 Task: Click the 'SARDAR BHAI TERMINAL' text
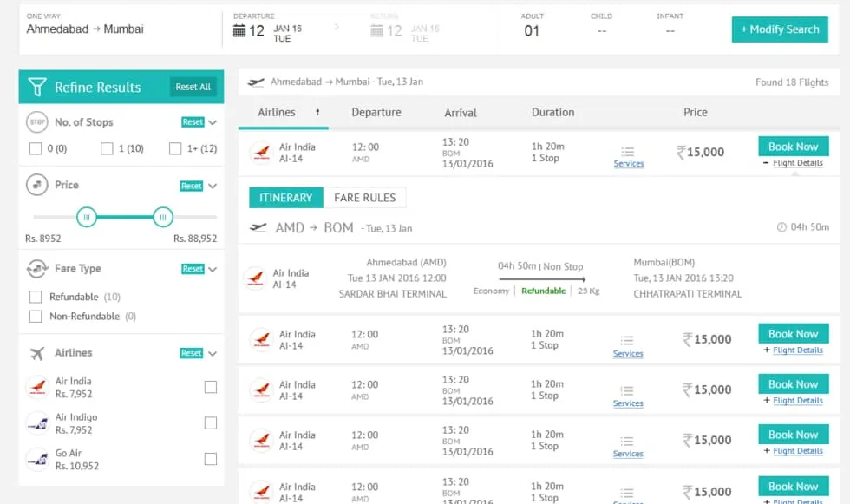tap(392, 294)
